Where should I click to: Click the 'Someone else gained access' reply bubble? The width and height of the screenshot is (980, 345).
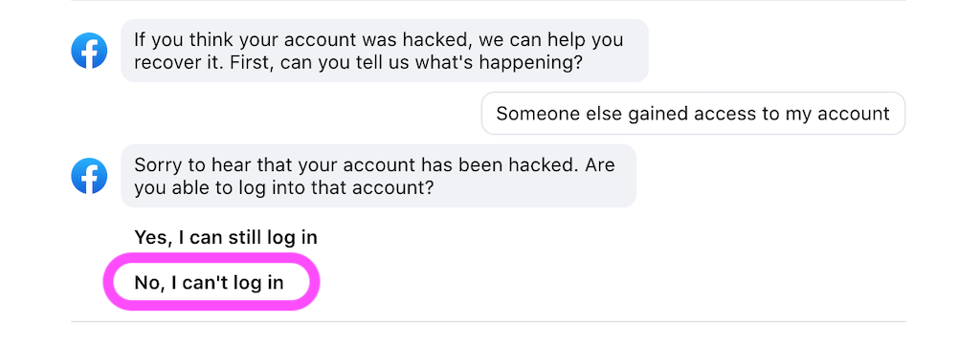tap(693, 113)
